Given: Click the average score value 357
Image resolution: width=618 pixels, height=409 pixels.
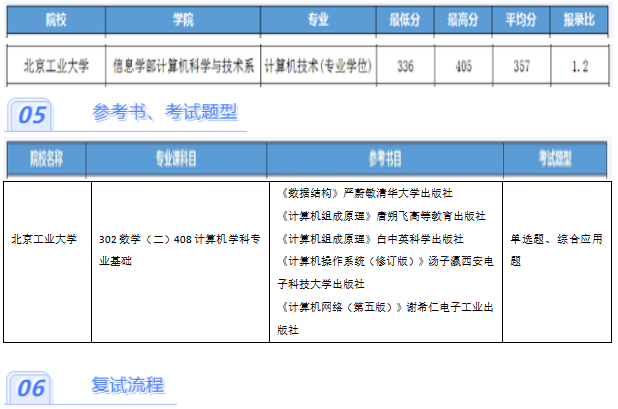Looking at the screenshot, I should tap(521, 66).
